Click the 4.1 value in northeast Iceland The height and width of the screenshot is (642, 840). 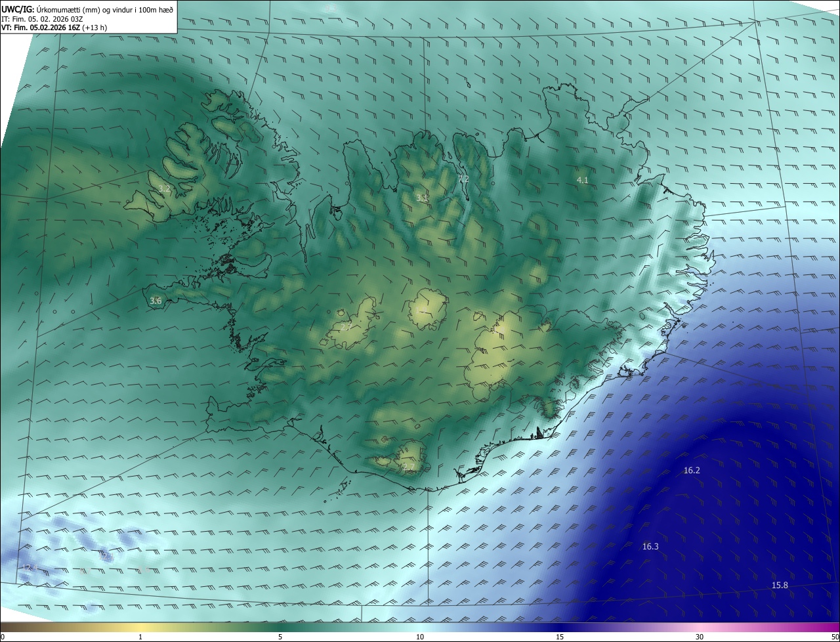coord(583,180)
